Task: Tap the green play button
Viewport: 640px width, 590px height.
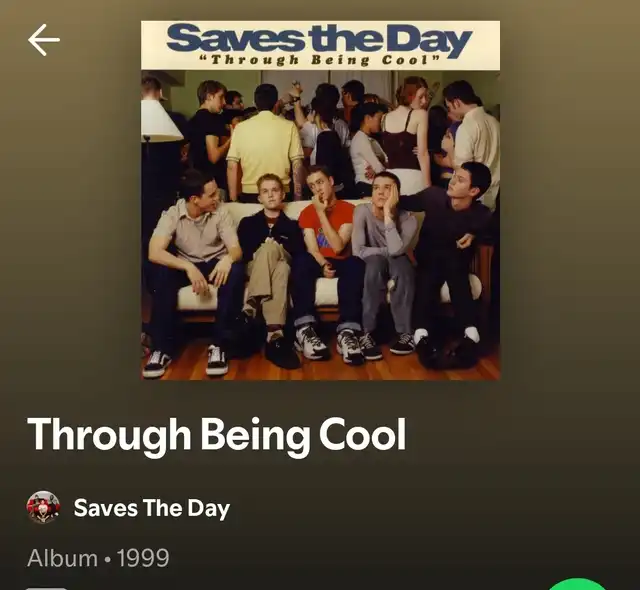Action: click(579, 584)
